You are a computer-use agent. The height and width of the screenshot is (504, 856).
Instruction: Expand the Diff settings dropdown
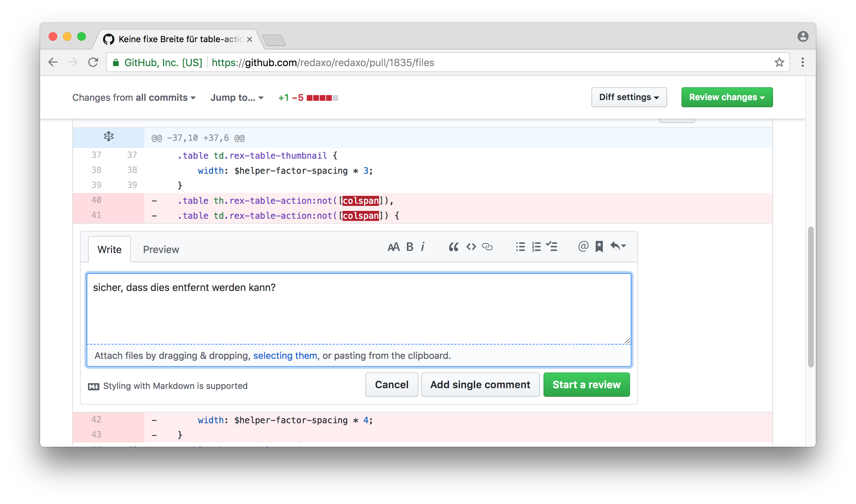tap(629, 97)
